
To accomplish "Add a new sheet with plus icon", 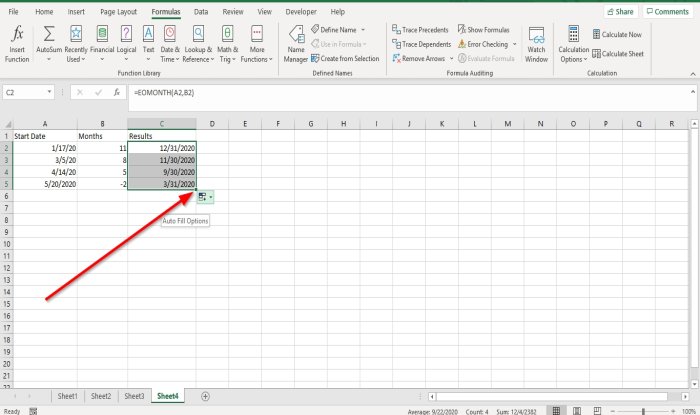I will [205, 396].
